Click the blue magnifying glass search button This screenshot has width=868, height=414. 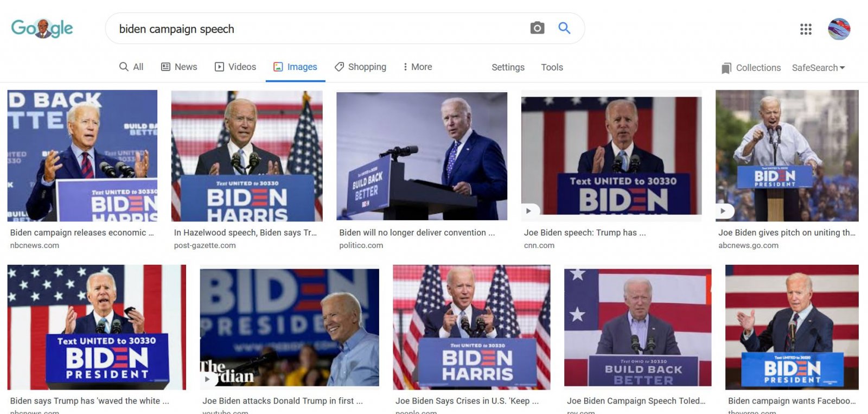564,28
